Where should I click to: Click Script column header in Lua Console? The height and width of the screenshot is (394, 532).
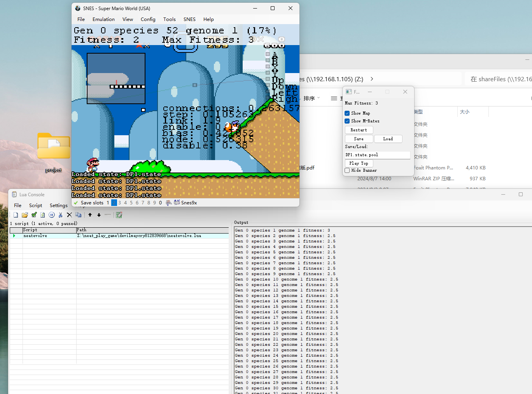click(x=49, y=230)
